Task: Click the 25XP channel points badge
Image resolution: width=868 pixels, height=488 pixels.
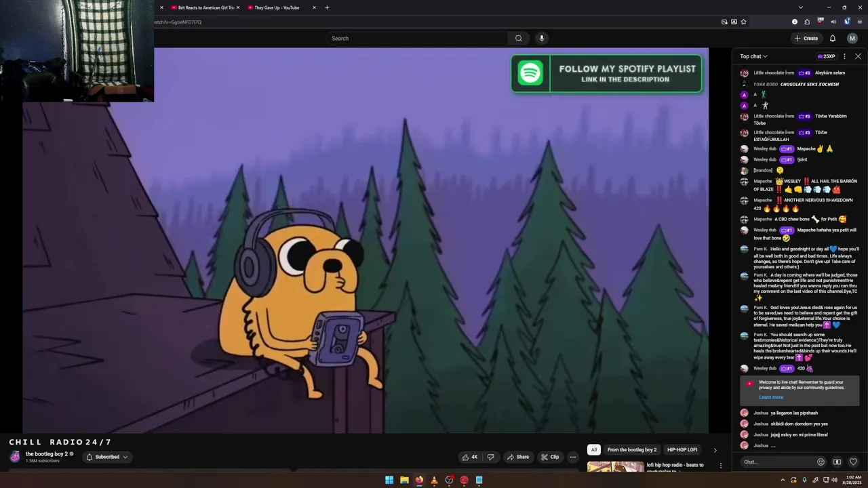Action: 826,56
